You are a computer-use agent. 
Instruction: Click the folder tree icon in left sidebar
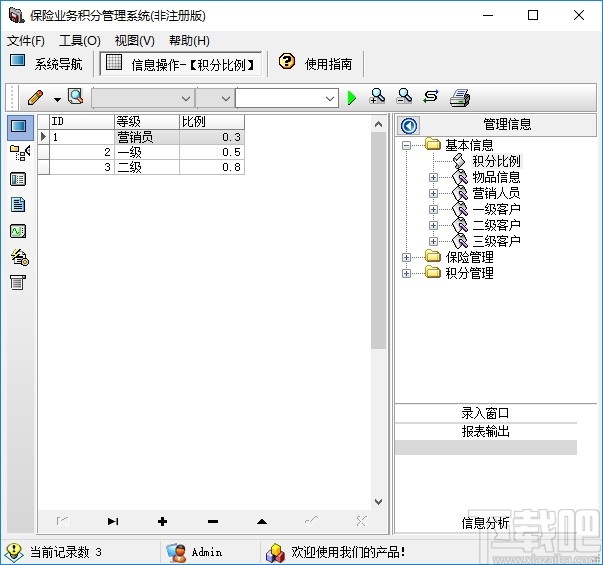[x=20, y=153]
